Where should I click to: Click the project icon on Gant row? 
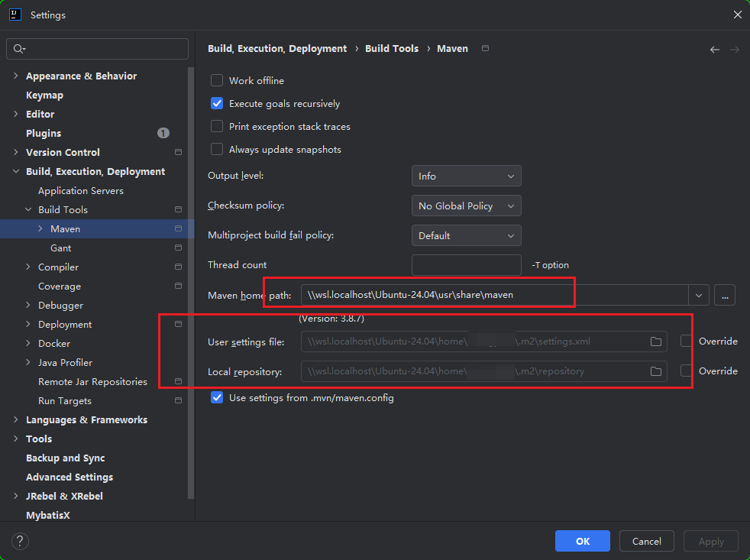179,248
